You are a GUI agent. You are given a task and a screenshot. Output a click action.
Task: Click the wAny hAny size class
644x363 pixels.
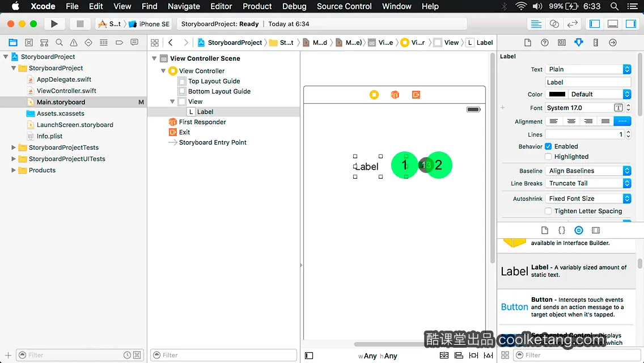click(378, 356)
